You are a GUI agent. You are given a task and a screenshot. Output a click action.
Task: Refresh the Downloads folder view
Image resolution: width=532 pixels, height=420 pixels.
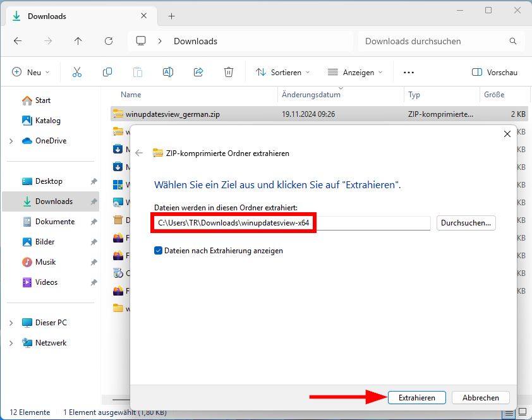pyautogui.click(x=108, y=41)
